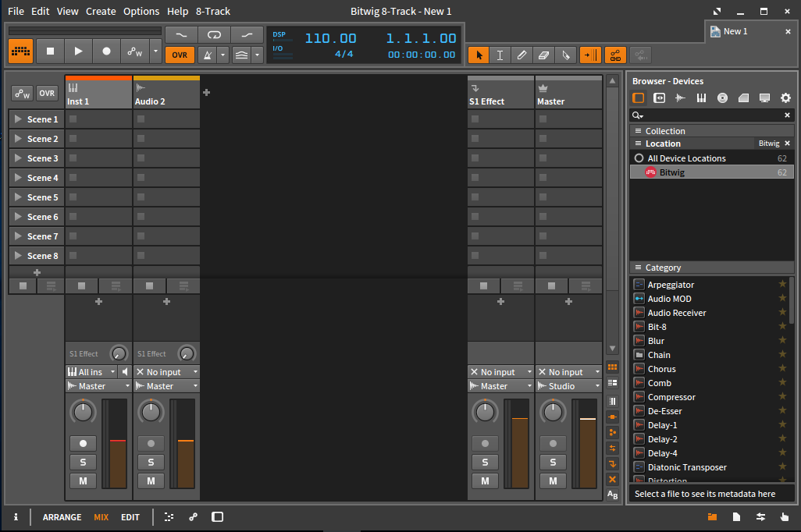Screen dimensions: 801x532
Task: Open S1 Effect output Master dropdown
Action: click(500, 386)
